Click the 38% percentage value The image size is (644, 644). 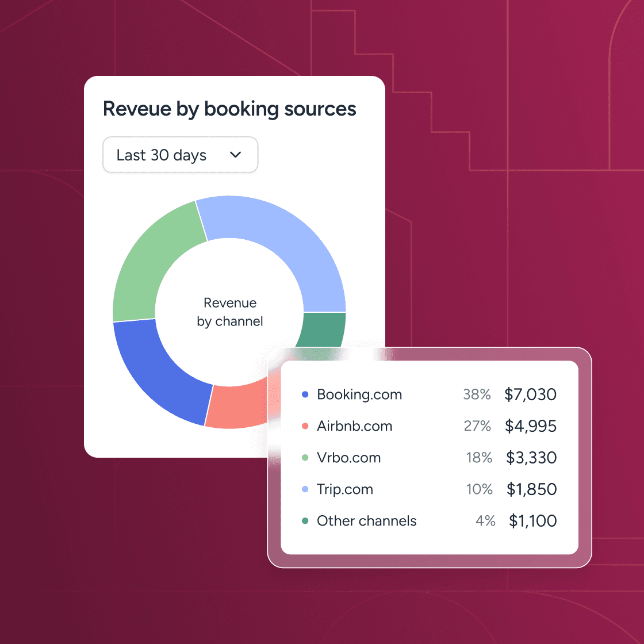(477, 394)
